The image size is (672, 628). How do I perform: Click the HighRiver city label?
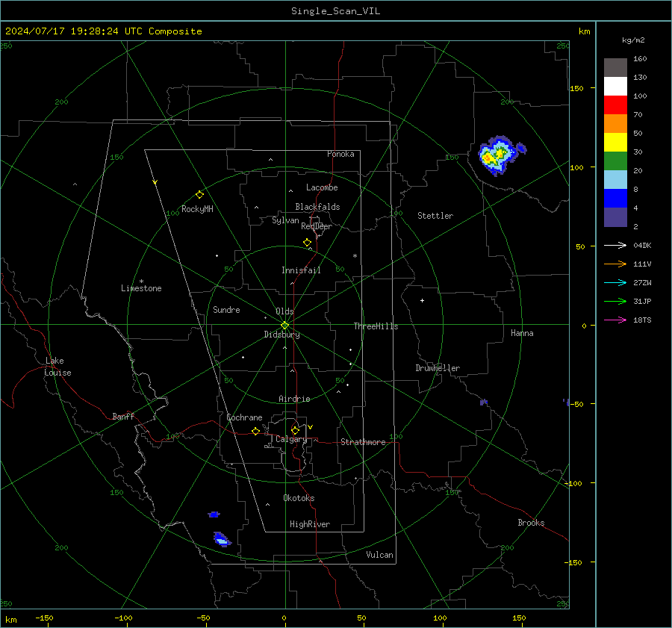point(310,524)
